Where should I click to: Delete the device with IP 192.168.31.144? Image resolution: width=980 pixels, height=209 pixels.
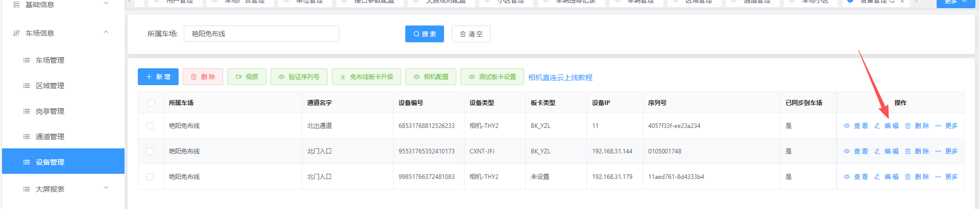tap(917, 151)
